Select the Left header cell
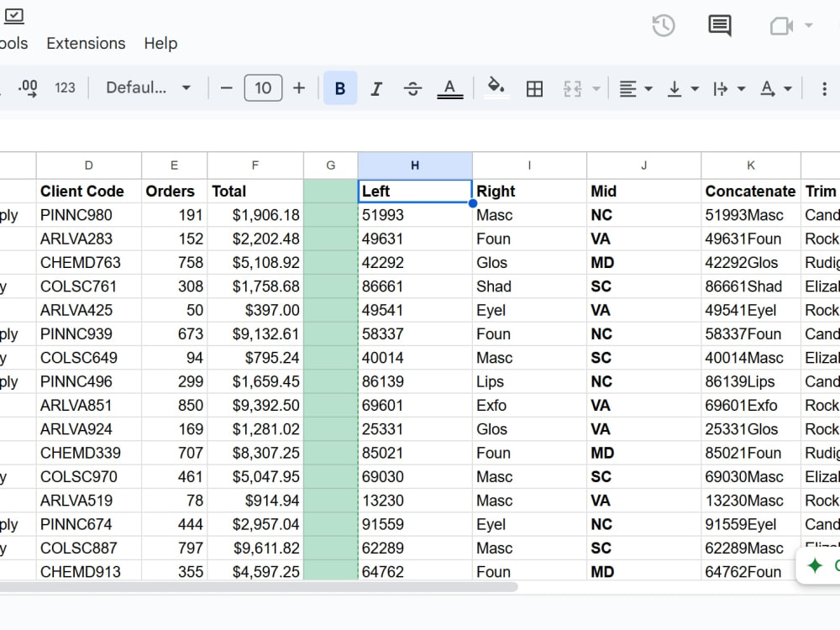The image size is (840, 630). [x=415, y=192]
